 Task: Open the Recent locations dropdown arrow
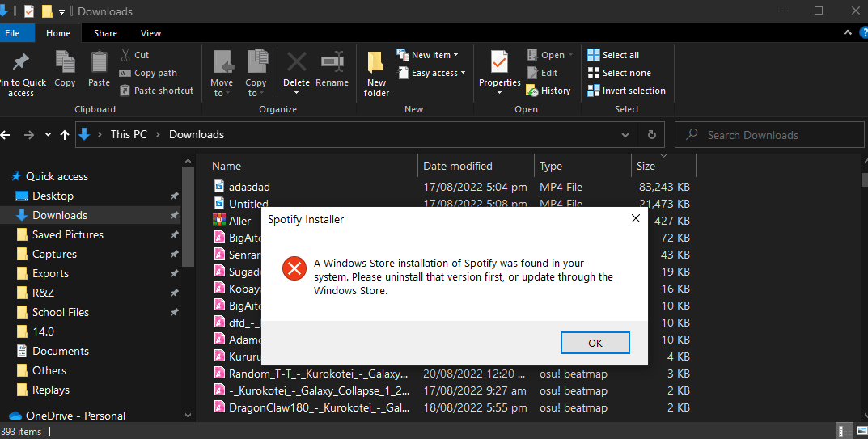click(x=49, y=134)
